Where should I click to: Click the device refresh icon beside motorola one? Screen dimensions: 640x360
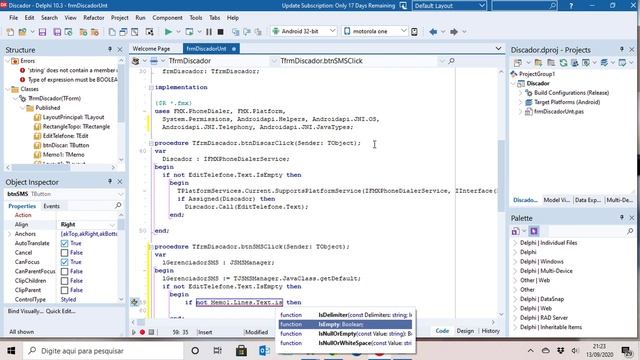414,31
